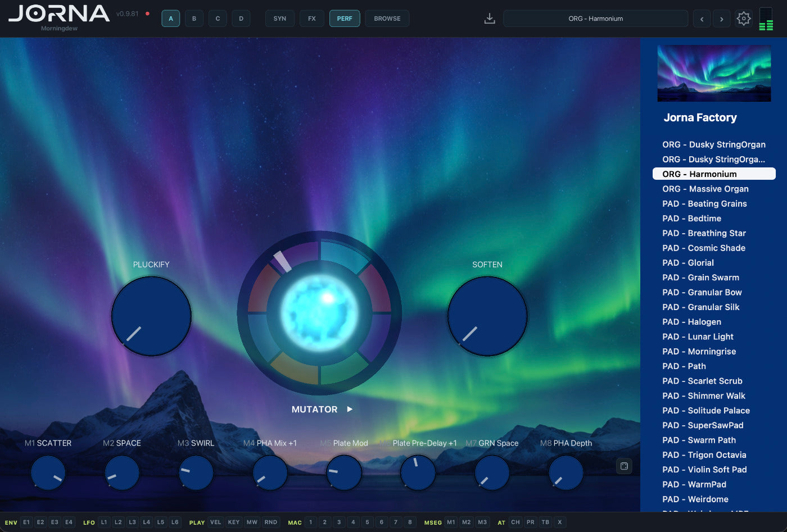
Task: Load preset PAD - Halogen
Action: (x=714, y=322)
